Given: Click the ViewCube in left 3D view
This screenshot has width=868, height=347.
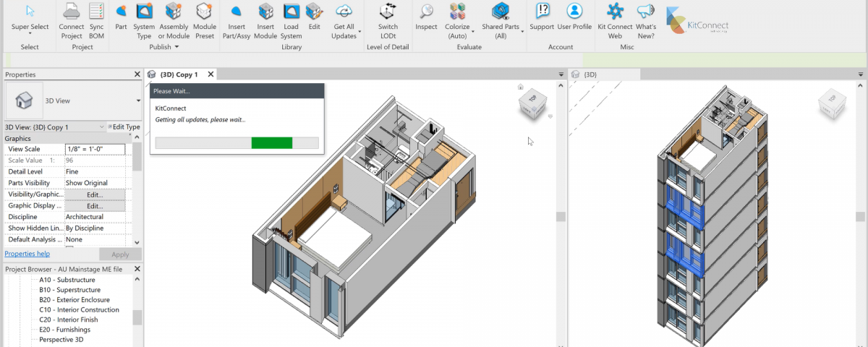Looking at the screenshot, I should pos(533,103).
